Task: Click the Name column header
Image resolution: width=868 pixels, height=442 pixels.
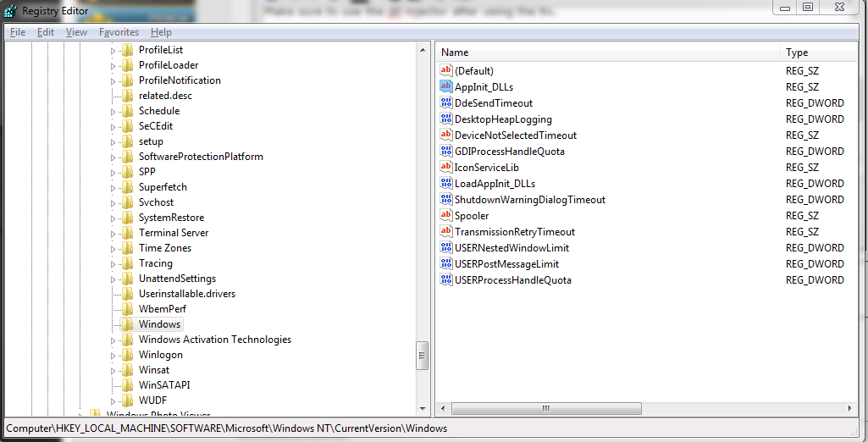Action: (608, 52)
